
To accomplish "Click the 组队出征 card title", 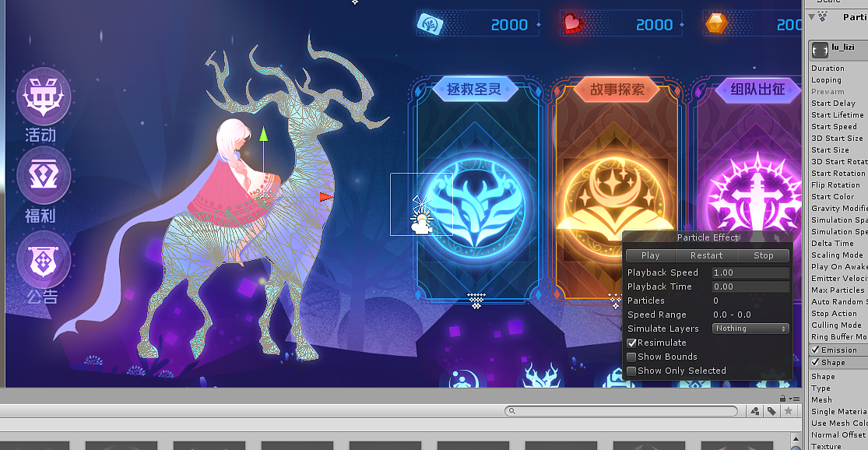I will 757,89.
